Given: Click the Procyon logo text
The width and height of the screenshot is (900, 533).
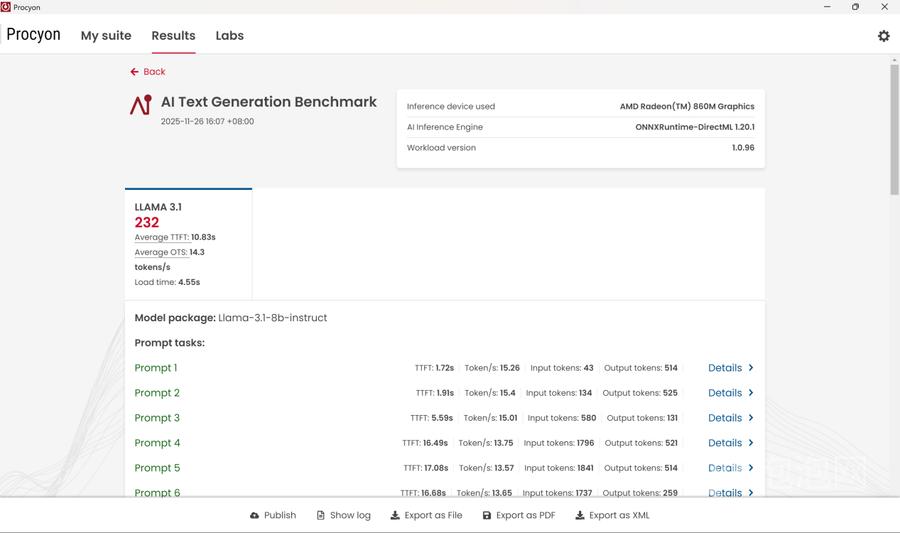Looking at the screenshot, I should [x=33, y=35].
